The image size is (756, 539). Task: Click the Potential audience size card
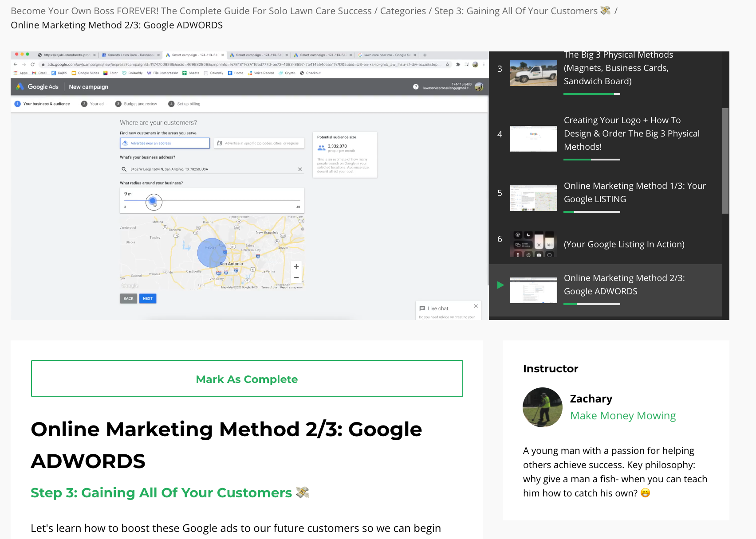pyautogui.click(x=345, y=155)
